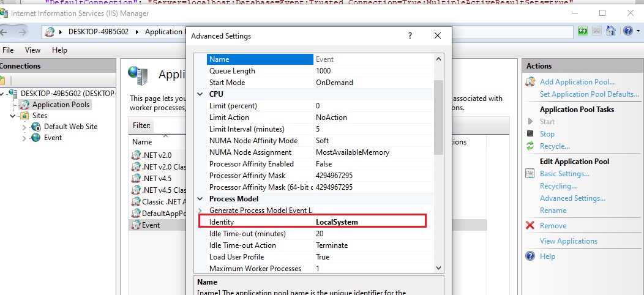Expand the Default Web Site node

click(24, 127)
